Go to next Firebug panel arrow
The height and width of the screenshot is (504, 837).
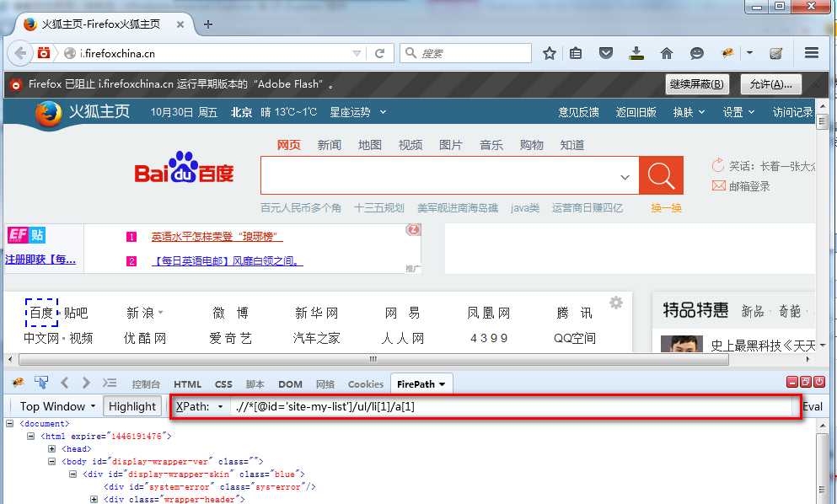87,383
